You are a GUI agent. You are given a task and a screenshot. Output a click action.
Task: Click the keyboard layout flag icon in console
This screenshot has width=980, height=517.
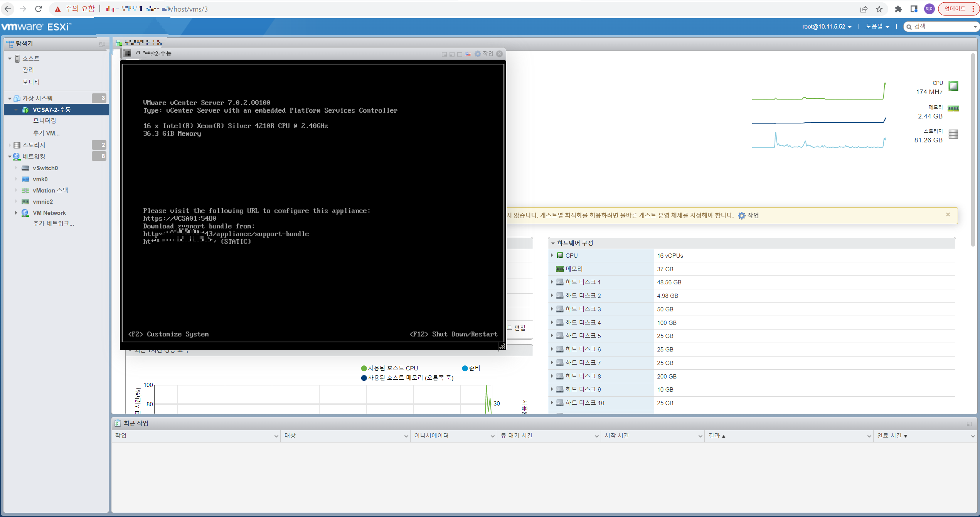pyautogui.click(x=468, y=54)
